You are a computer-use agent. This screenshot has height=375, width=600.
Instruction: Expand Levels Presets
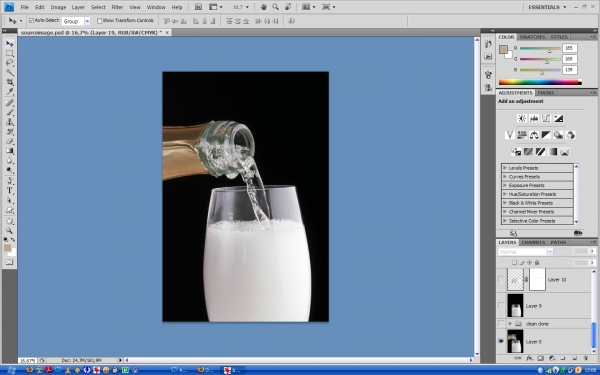point(505,168)
